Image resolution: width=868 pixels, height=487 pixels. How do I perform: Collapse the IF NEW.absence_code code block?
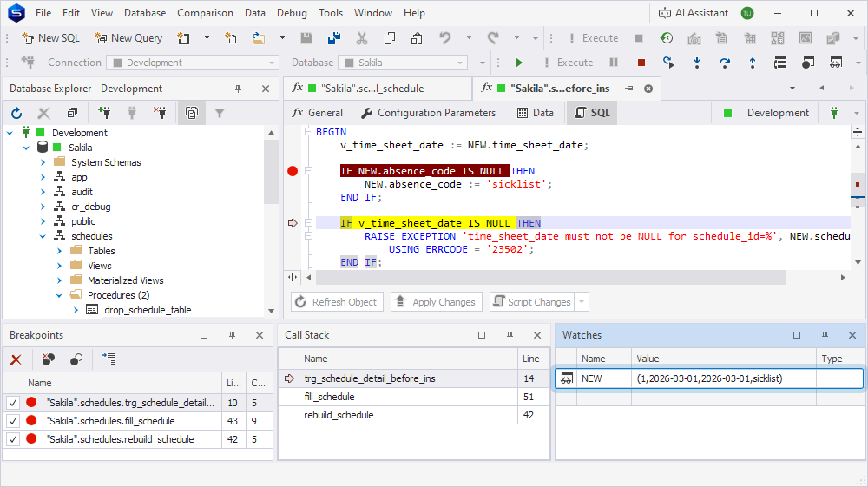click(x=308, y=171)
